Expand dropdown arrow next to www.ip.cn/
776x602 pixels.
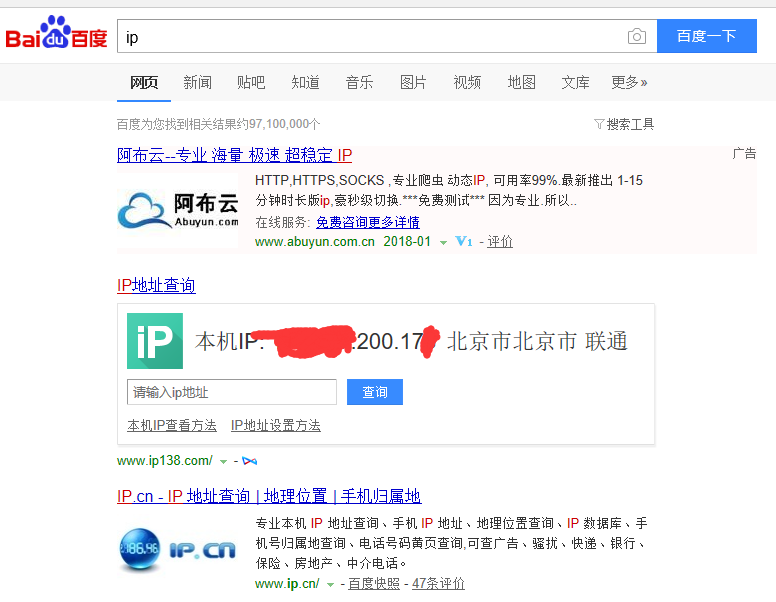(x=330, y=585)
